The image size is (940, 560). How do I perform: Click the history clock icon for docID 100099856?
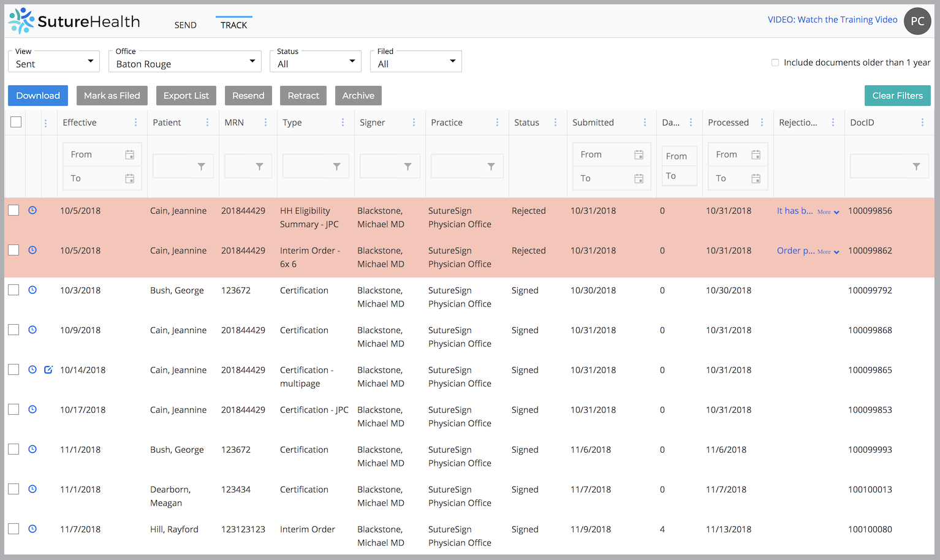(x=32, y=210)
